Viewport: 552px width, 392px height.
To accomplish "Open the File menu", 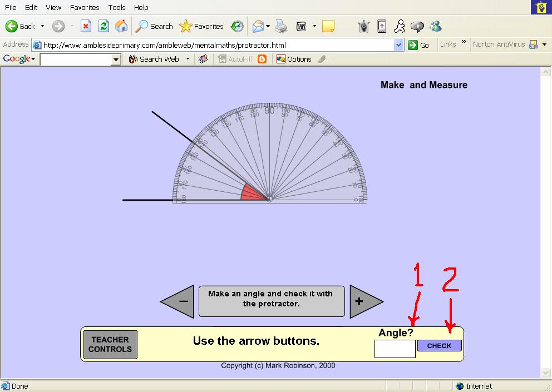I will point(11,7).
